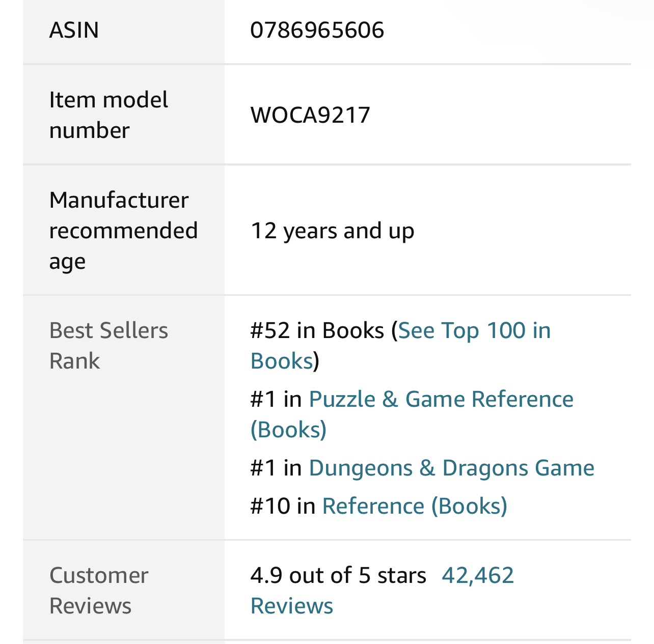This screenshot has height=644, width=654.
Task: Click the Item model number label
Action: pos(108,115)
